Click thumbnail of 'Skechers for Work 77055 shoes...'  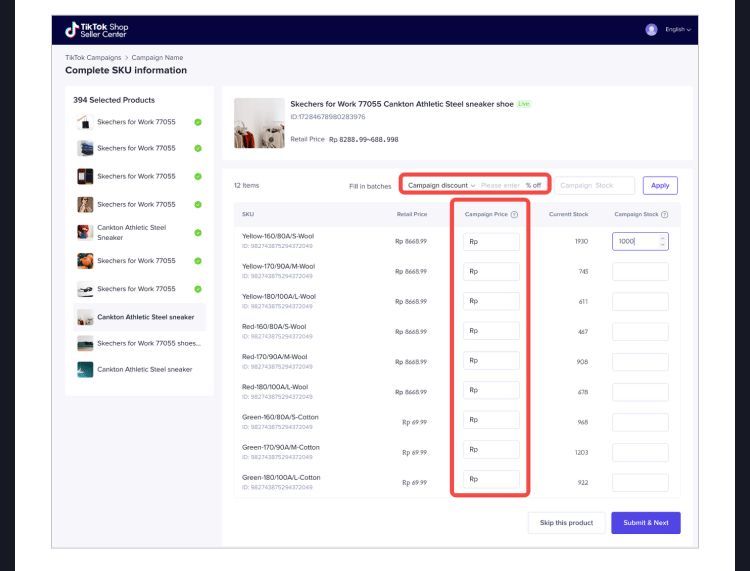click(x=85, y=343)
